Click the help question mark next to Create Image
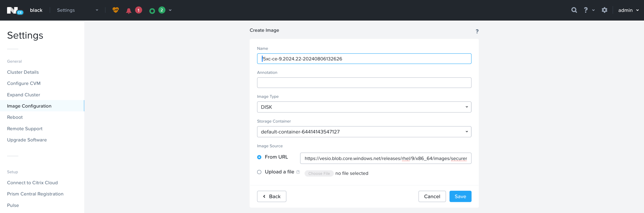The width and height of the screenshot is (644, 213). pyautogui.click(x=477, y=31)
